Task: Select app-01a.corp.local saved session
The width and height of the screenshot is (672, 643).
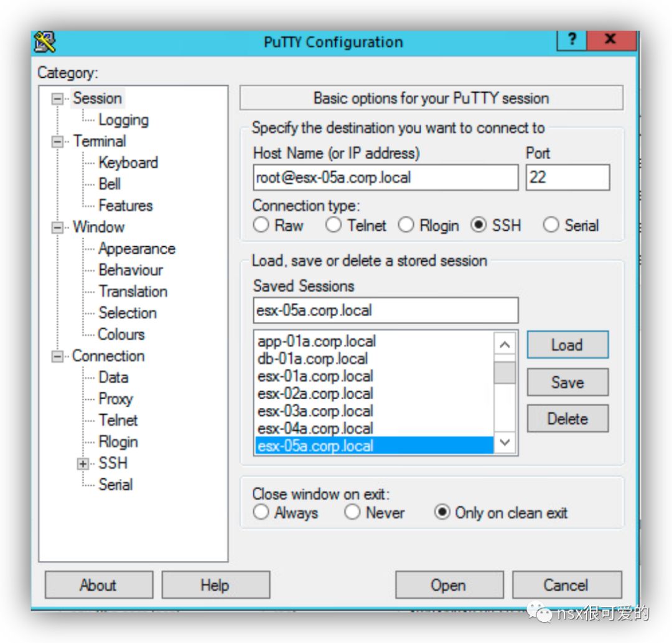Action: 374,341
